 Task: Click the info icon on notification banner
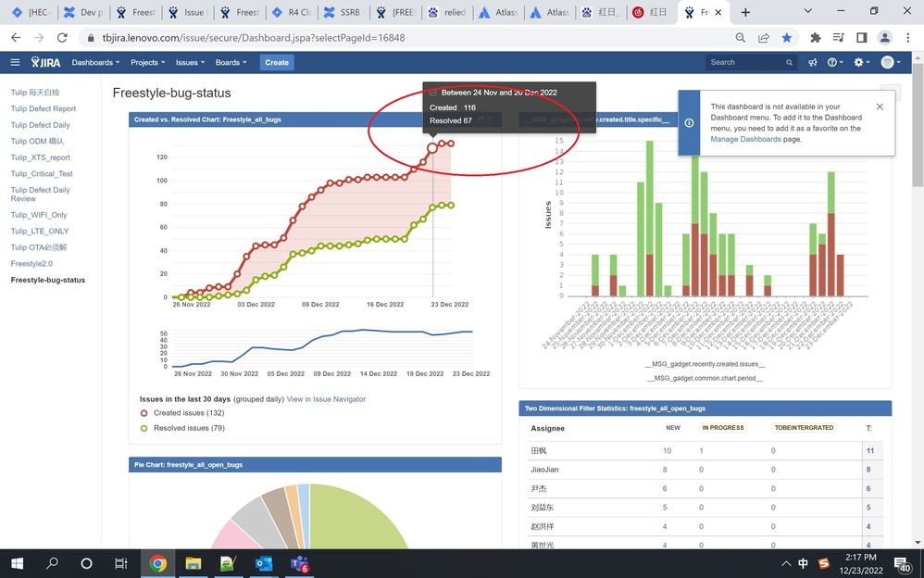(689, 122)
